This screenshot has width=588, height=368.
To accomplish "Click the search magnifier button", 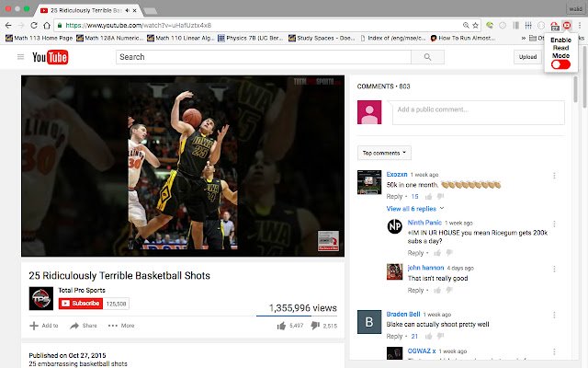I will (x=427, y=57).
